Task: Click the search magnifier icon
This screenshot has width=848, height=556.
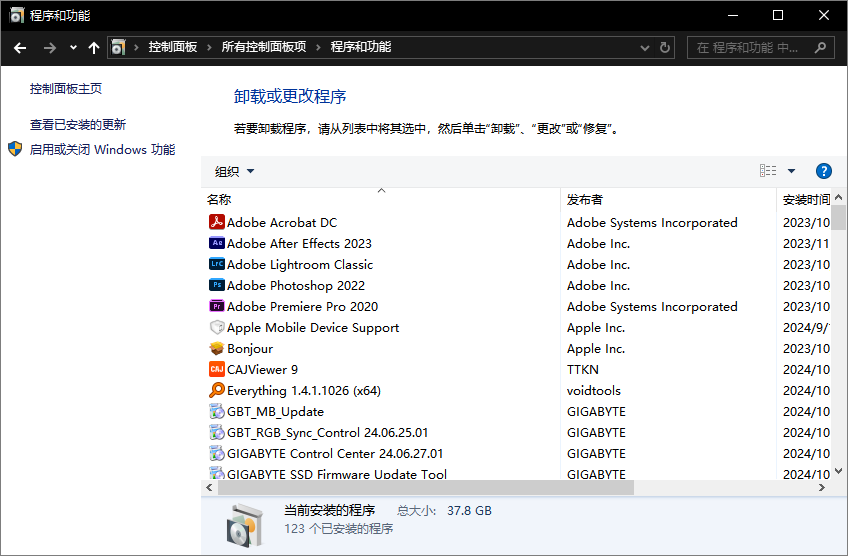Action: (x=820, y=48)
